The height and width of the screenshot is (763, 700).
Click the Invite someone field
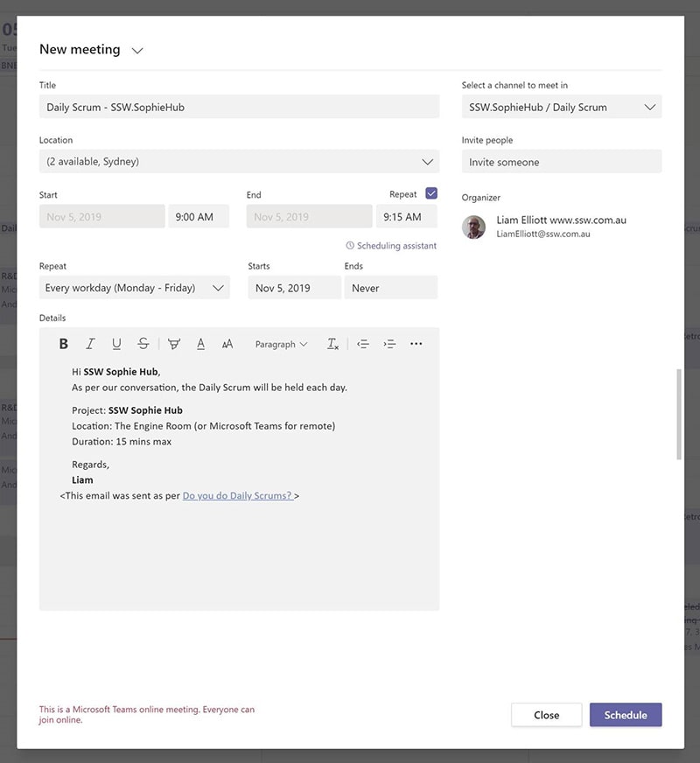pos(562,162)
